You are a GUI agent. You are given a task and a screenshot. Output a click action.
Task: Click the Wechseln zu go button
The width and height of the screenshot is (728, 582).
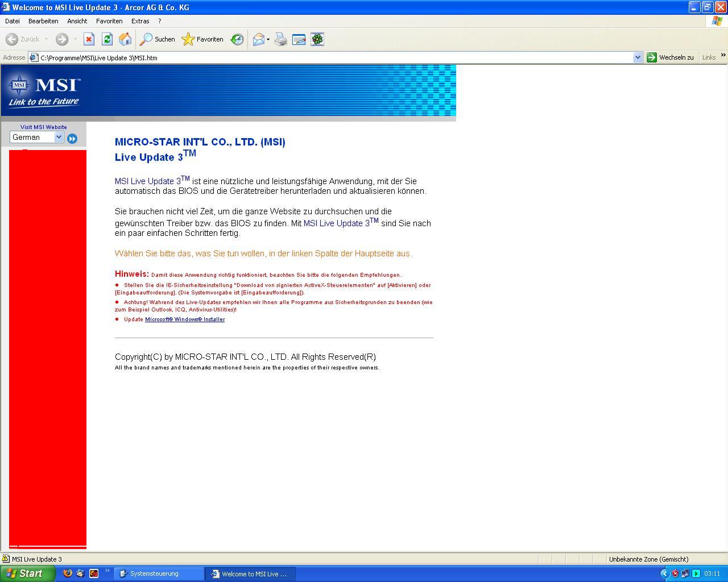671,57
